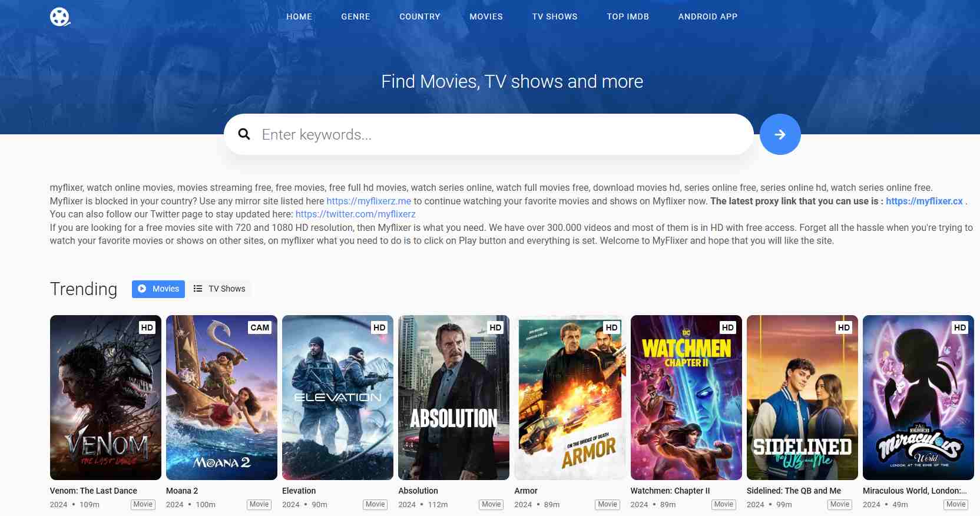Open TOP IMDB page

coord(628,16)
